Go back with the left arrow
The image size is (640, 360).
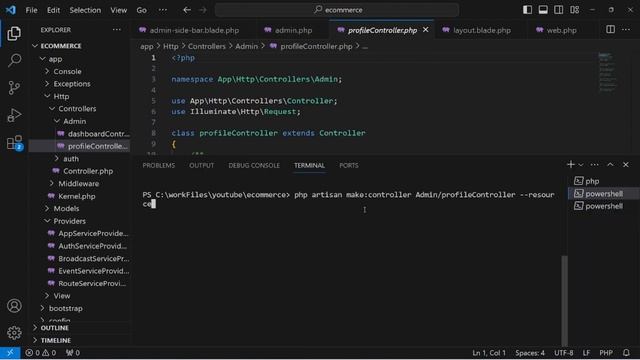tap(187, 10)
